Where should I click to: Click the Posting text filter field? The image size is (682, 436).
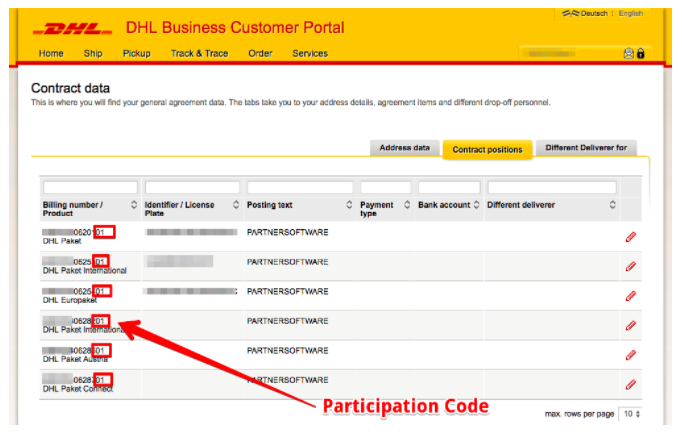point(300,188)
